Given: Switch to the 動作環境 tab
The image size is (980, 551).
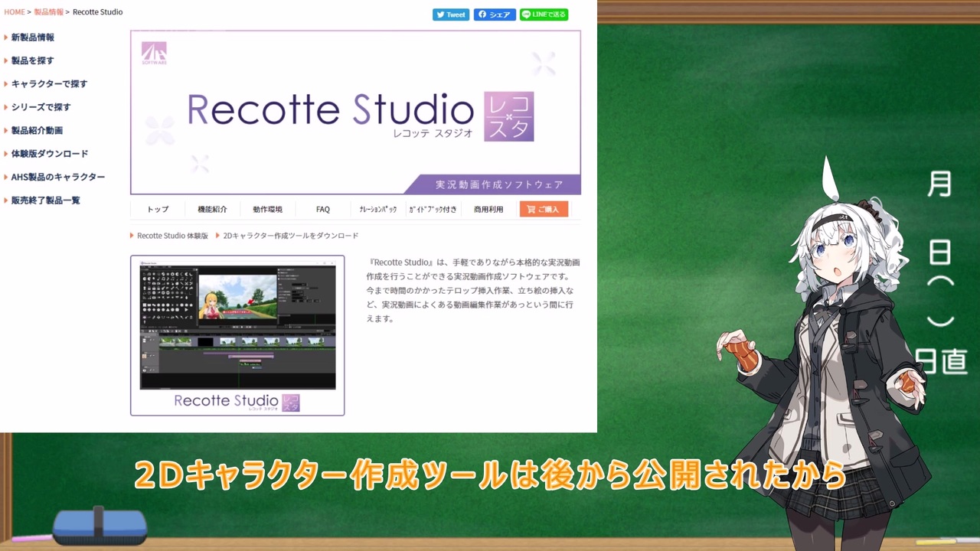Looking at the screenshot, I should [267, 209].
